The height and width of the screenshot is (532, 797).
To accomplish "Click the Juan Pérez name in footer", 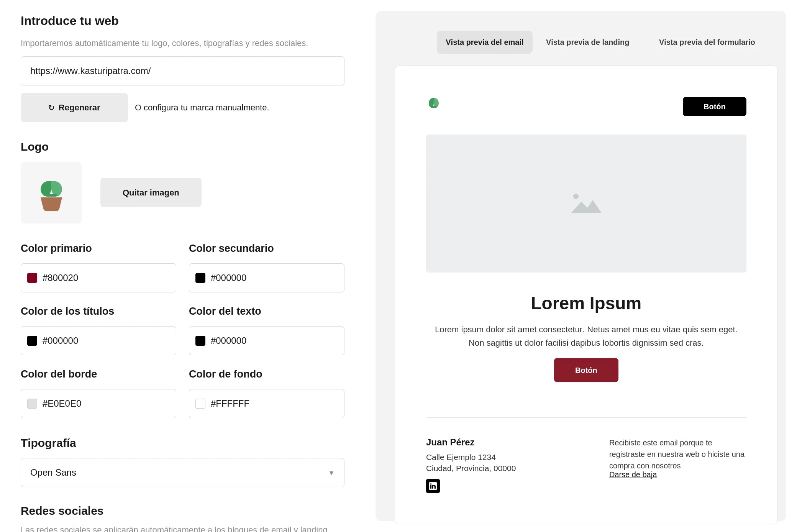I will click(x=450, y=442).
